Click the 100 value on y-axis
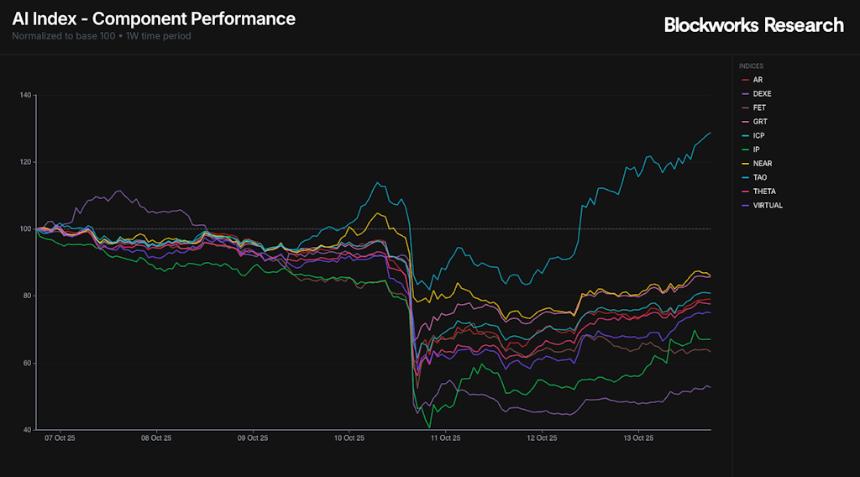 coord(26,229)
